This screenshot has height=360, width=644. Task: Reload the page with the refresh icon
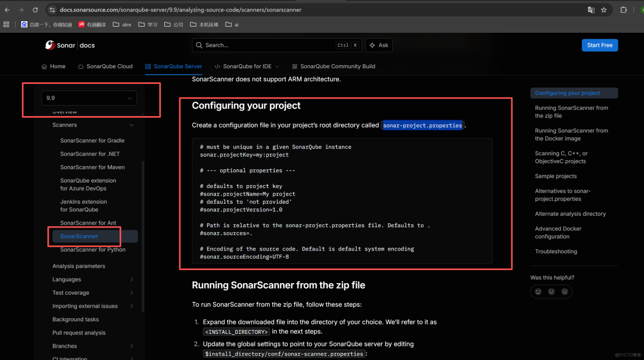[35, 9]
